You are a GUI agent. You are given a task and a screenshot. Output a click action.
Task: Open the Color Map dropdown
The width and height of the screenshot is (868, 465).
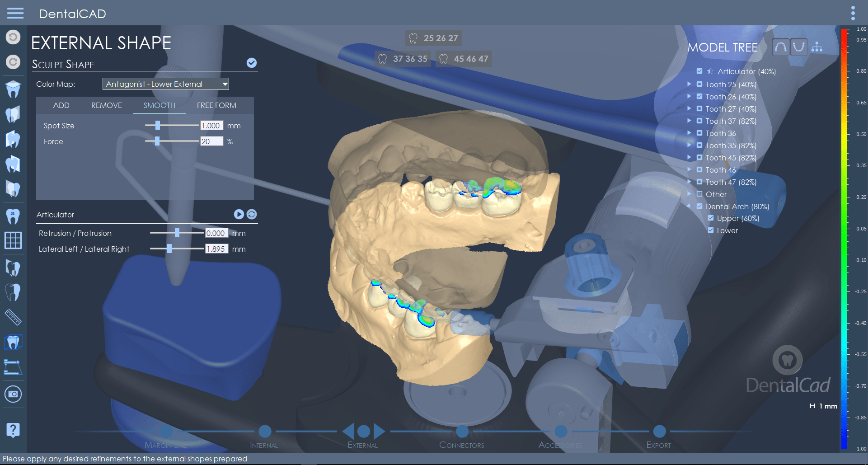click(166, 84)
